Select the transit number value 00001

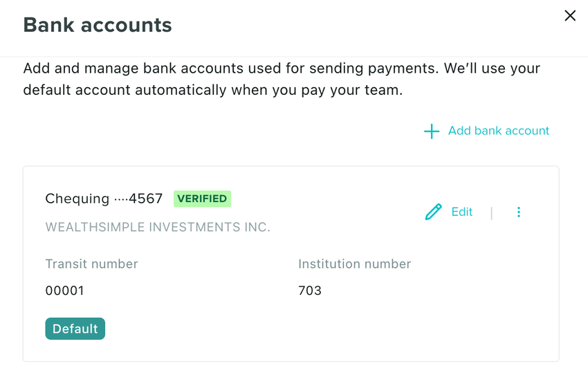64,291
